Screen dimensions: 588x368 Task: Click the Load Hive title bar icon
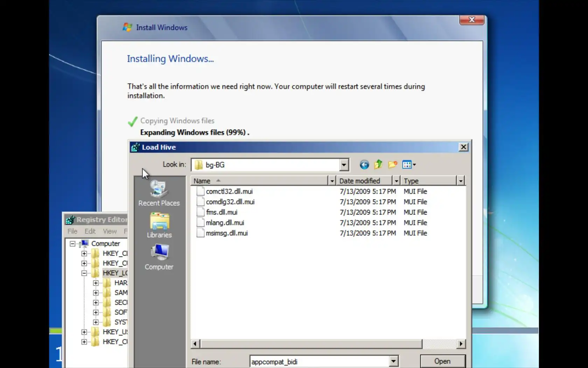click(135, 148)
